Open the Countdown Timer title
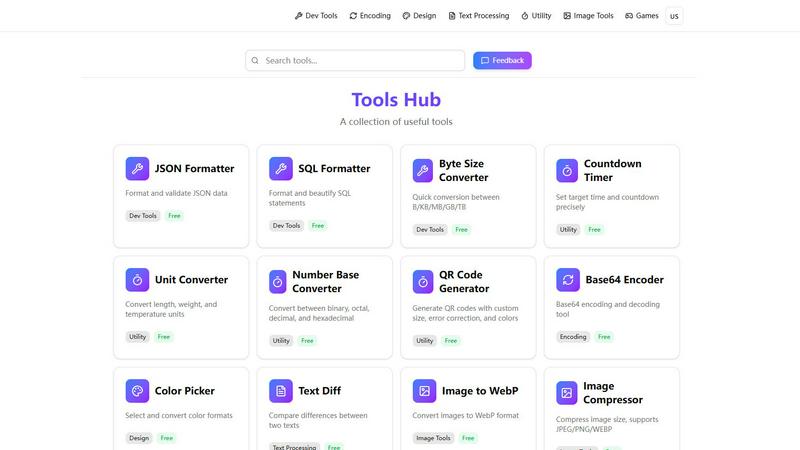 612,170
